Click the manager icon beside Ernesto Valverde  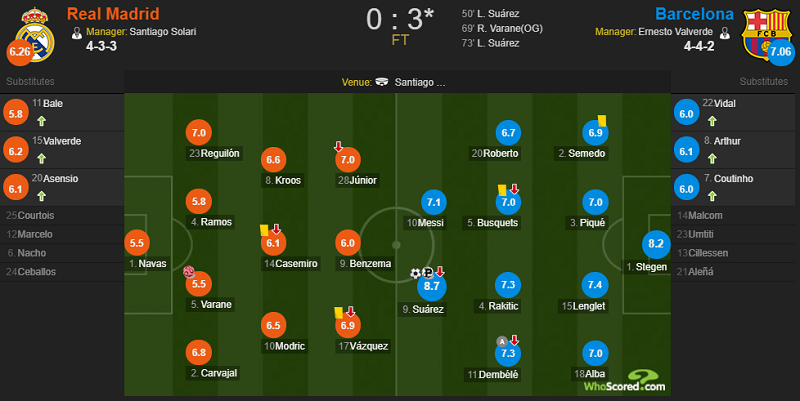pos(724,33)
